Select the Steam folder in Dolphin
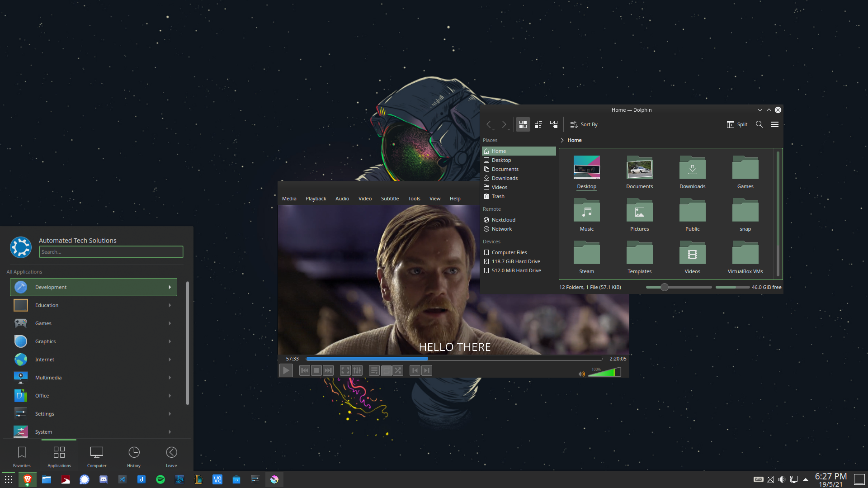 (x=587, y=257)
